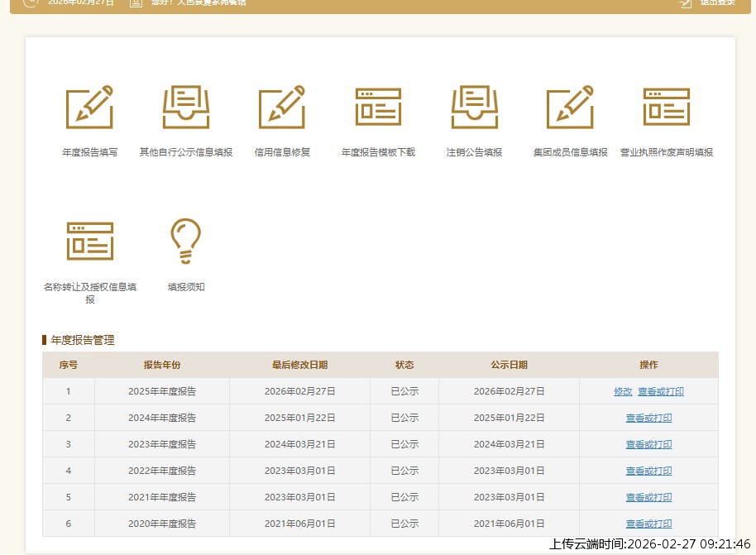
Task: Open 查看或打印 for 2021年度报告
Action: click(x=648, y=497)
